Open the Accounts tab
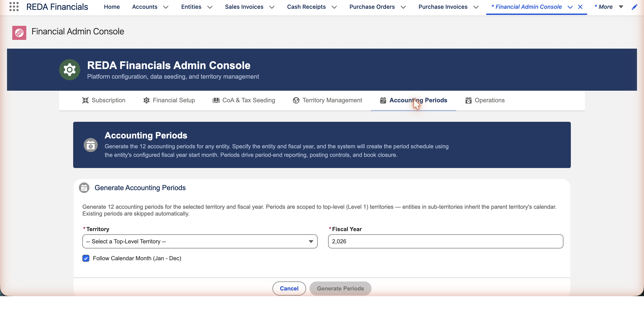644x322 pixels. tap(145, 7)
